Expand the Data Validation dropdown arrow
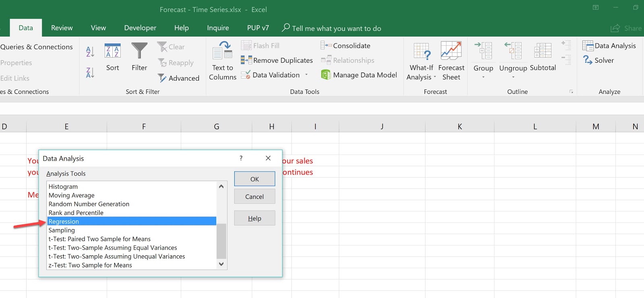Image resolution: width=644 pixels, height=298 pixels. coord(306,75)
